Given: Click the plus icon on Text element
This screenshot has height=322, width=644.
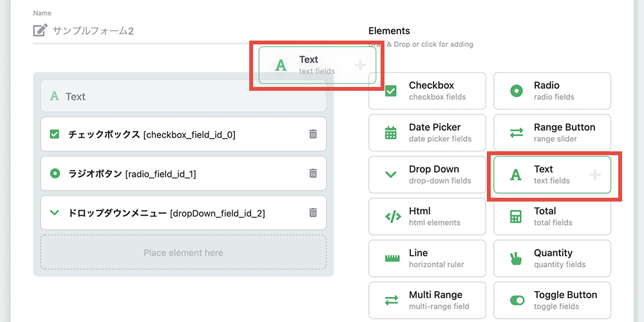Looking at the screenshot, I should (595, 175).
